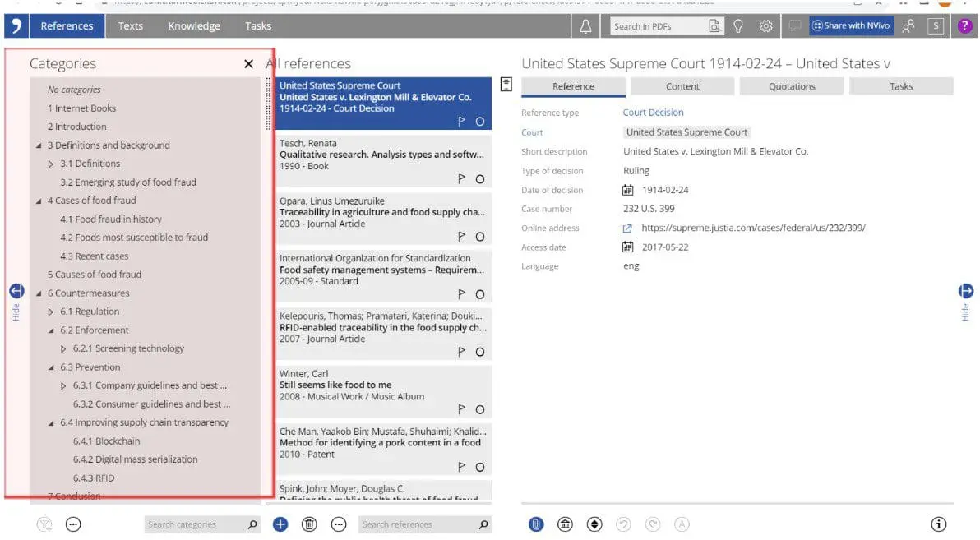Hide the Categories panel using the left arrow toggle
The image size is (980, 540).
pos(16,291)
